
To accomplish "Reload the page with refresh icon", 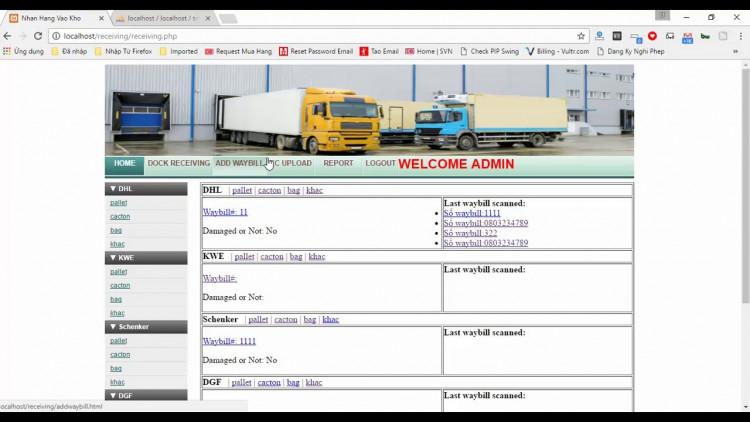I will (38, 36).
